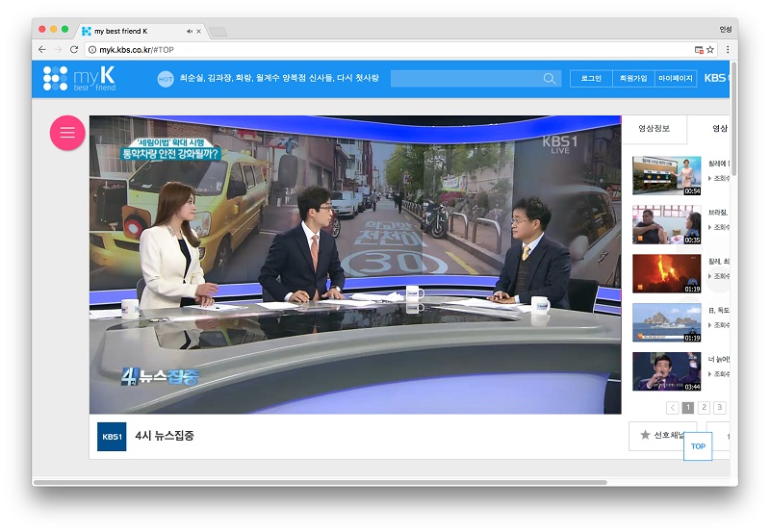Open a new browser tab
The height and width of the screenshot is (532, 770).
click(218, 32)
